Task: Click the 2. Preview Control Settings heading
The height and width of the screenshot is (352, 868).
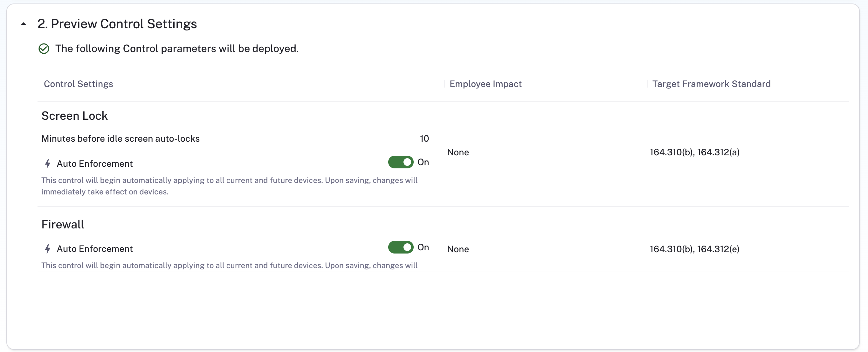Action: coord(117,24)
